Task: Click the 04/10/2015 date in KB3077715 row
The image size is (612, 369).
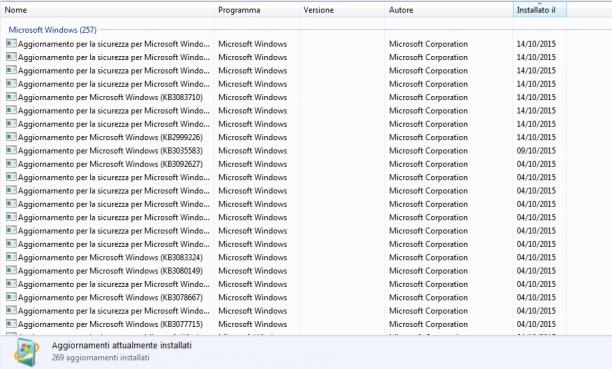Action: (x=536, y=324)
